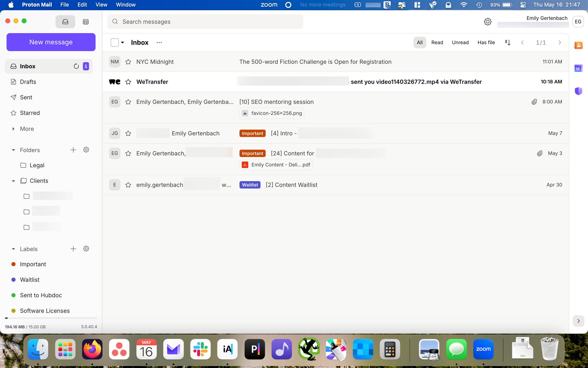Expand the More section in sidebar
Screen dimensions: 588x368
(x=13, y=129)
